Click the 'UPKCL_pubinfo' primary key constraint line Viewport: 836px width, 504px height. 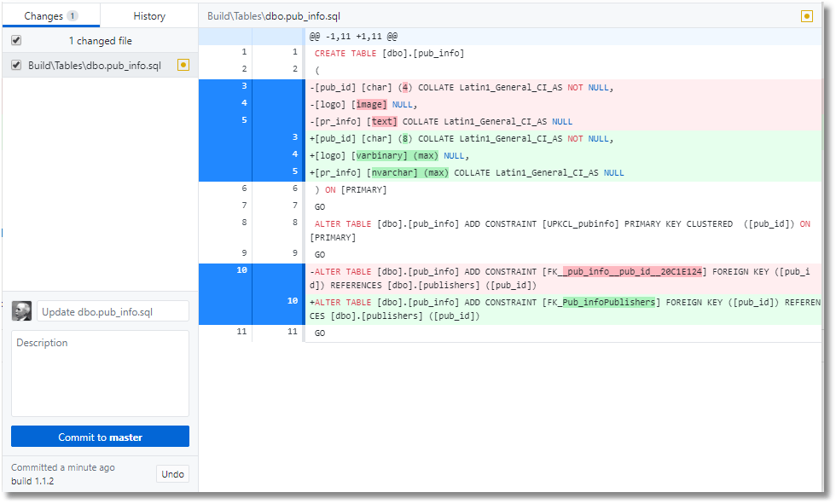click(564, 231)
